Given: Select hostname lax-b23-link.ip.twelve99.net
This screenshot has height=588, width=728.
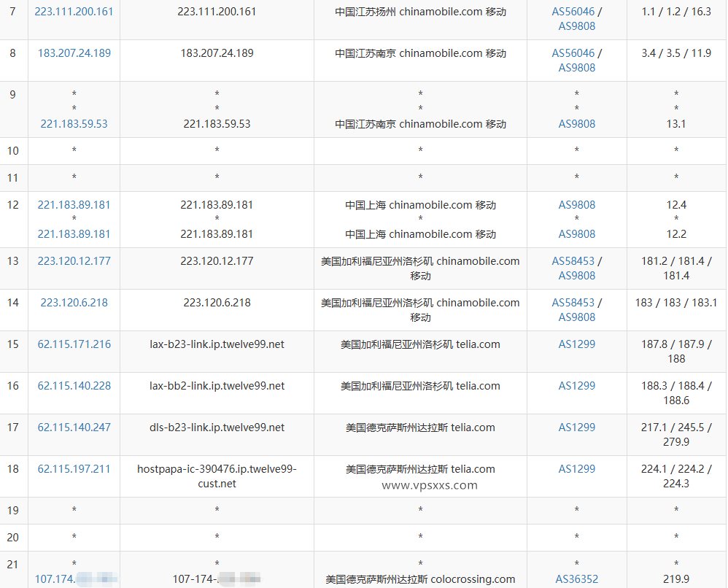Looking at the screenshot, I should 217,344.
